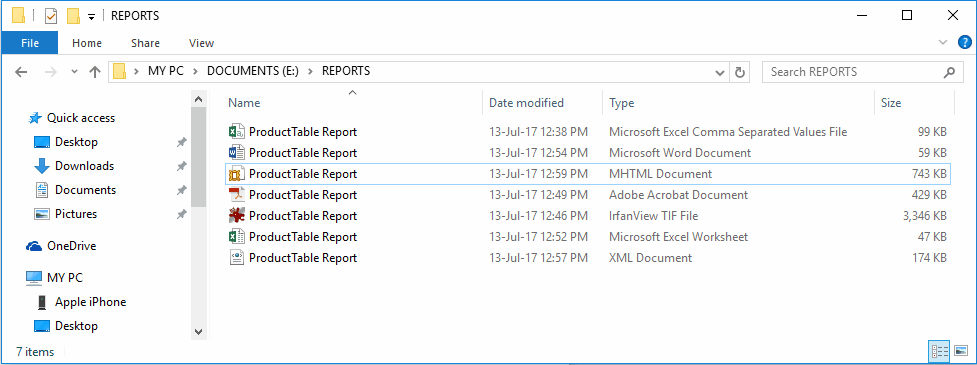The width and height of the screenshot is (977, 365).
Task: Navigate to DOCUMENTS (E:) breadcrumb
Action: [253, 71]
